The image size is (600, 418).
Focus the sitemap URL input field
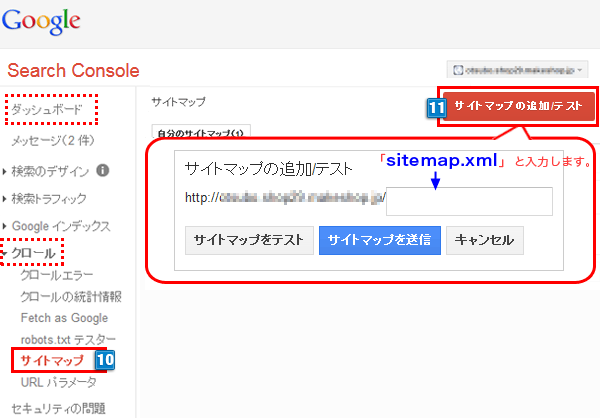click(469, 201)
